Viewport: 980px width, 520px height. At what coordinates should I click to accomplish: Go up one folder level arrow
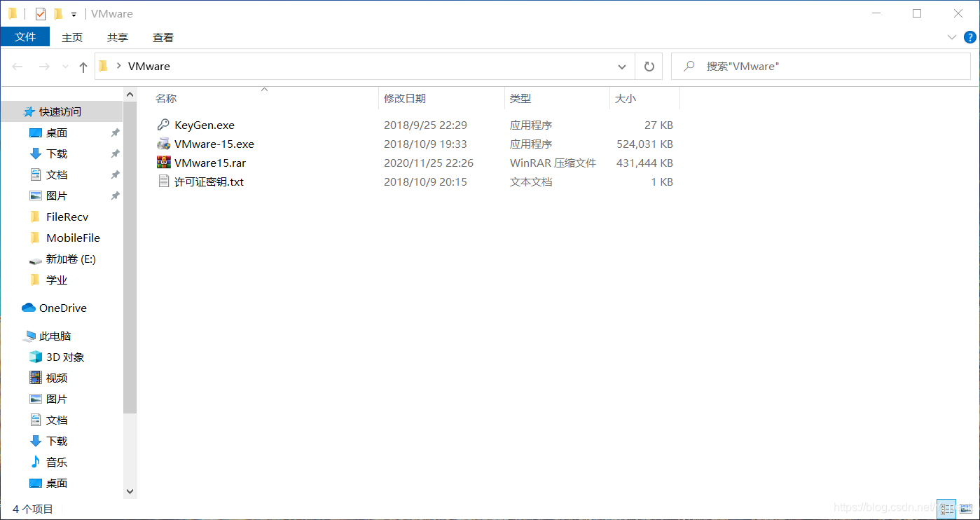[83, 67]
